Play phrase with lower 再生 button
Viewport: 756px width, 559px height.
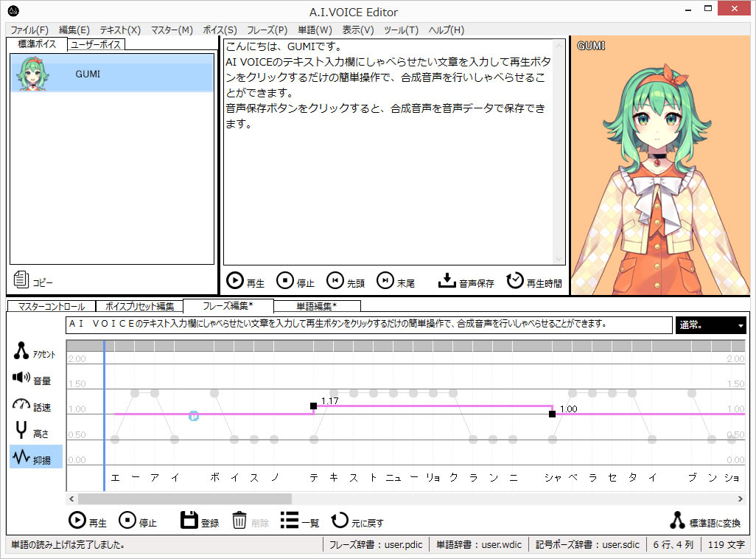click(87, 521)
